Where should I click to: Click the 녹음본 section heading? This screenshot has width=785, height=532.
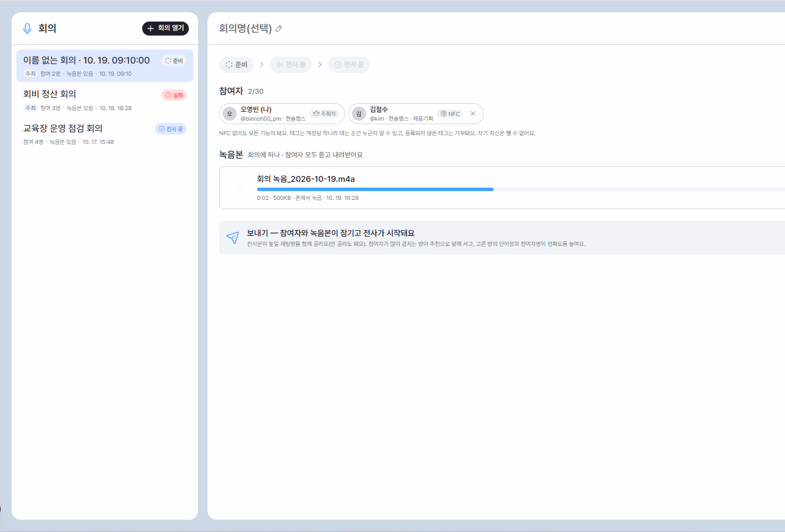point(231,154)
